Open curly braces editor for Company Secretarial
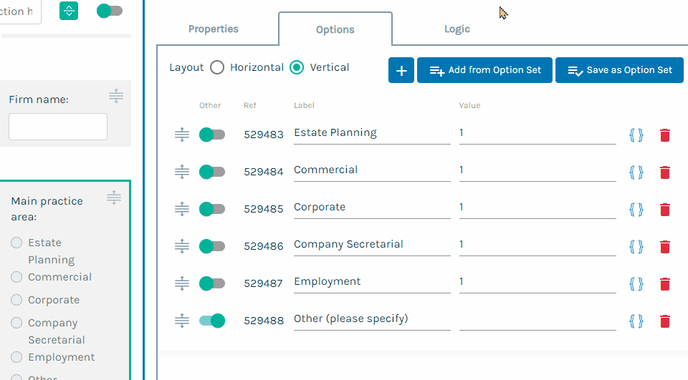This screenshot has height=380, width=688. 636,247
